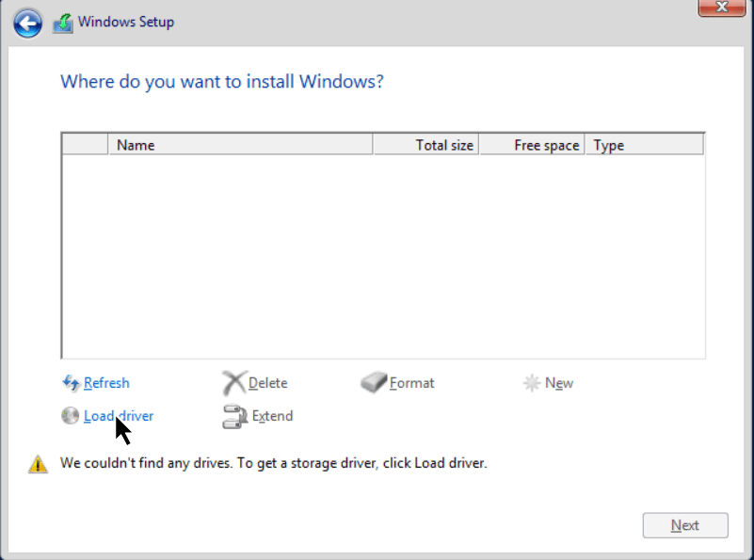Click the Format drive icon
754x560 pixels.
click(374, 383)
